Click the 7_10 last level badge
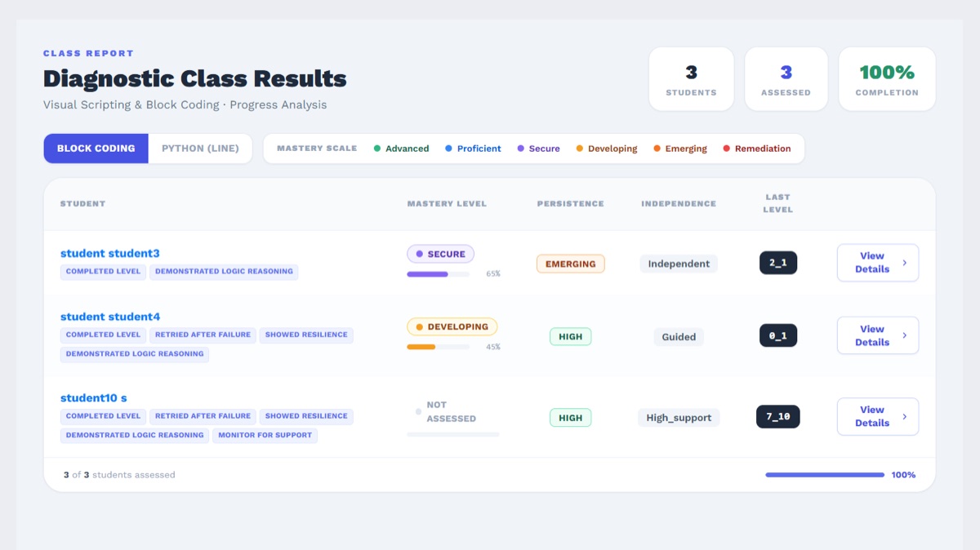 tap(778, 416)
